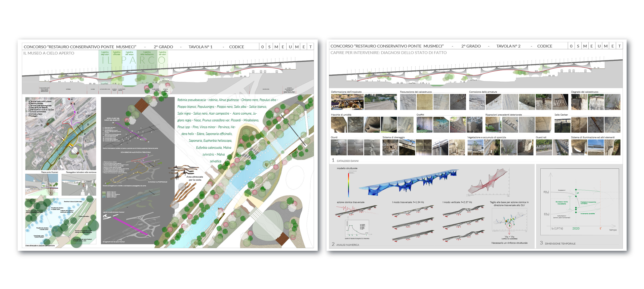Click the 'modello strutturale' label

[x=347, y=168]
